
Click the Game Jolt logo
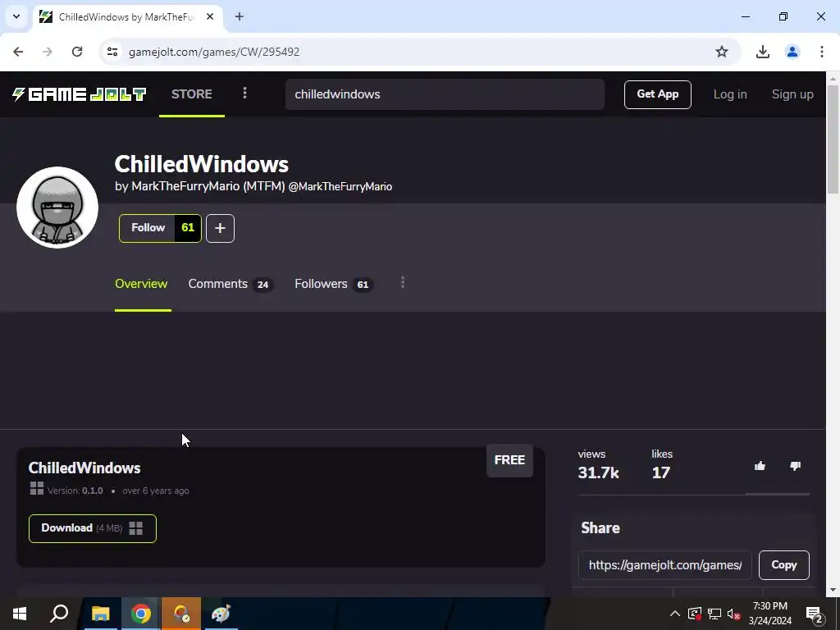[80, 94]
